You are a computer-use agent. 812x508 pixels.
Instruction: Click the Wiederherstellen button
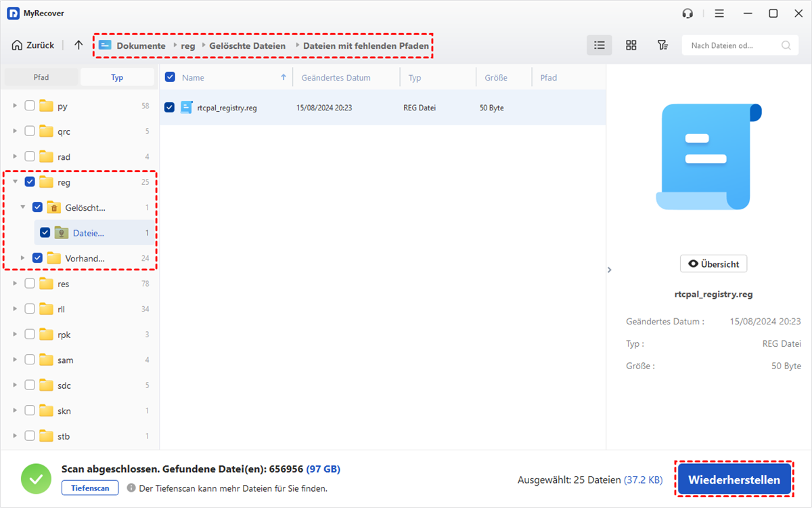pos(734,480)
